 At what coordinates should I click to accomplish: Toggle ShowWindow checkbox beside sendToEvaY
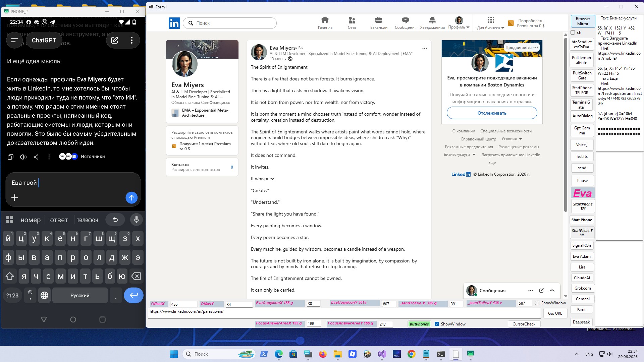tap(537, 303)
